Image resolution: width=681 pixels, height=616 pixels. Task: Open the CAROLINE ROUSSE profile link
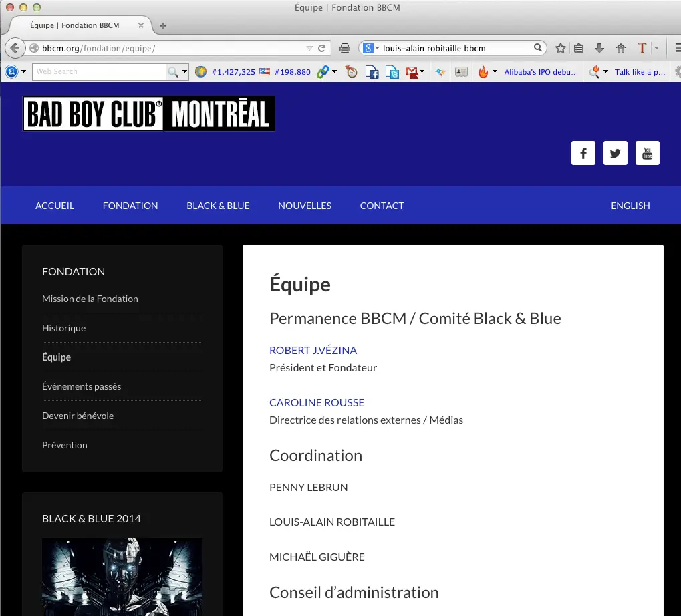317,402
